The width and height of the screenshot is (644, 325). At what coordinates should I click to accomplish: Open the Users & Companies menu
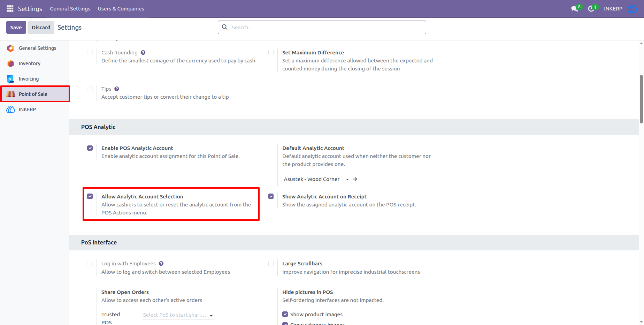[x=121, y=9]
